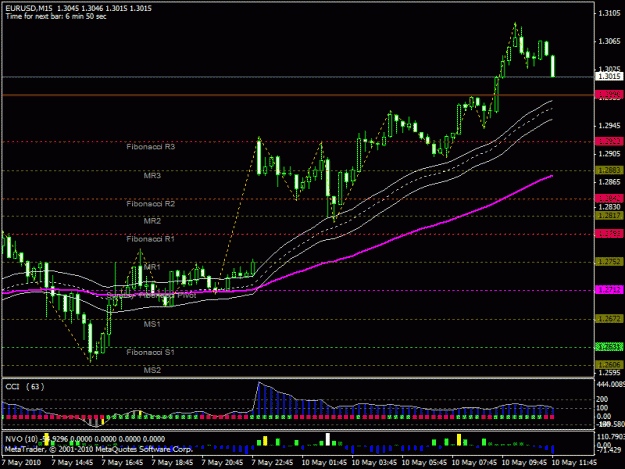Click the red price tag on the brown line

tap(609, 94)
